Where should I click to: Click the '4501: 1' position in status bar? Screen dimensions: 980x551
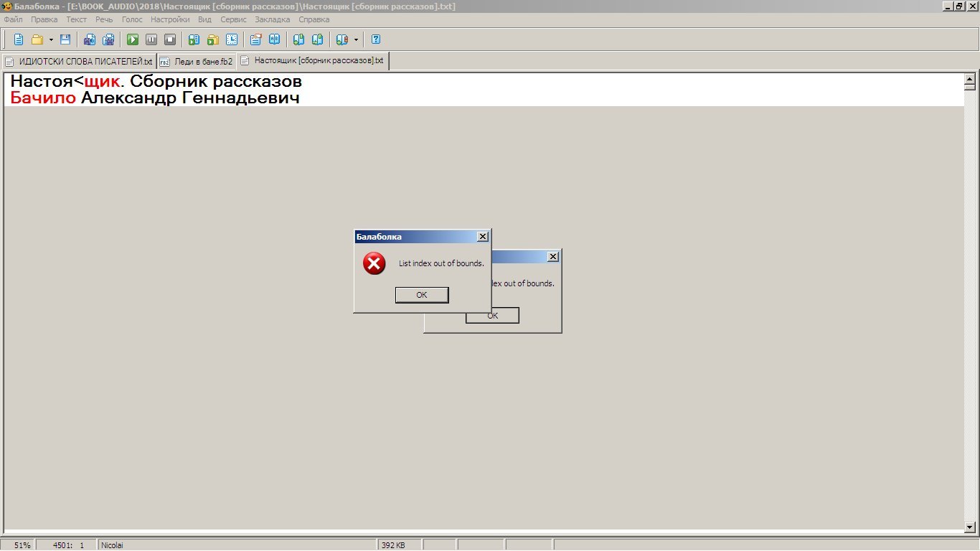click(67, 545)
